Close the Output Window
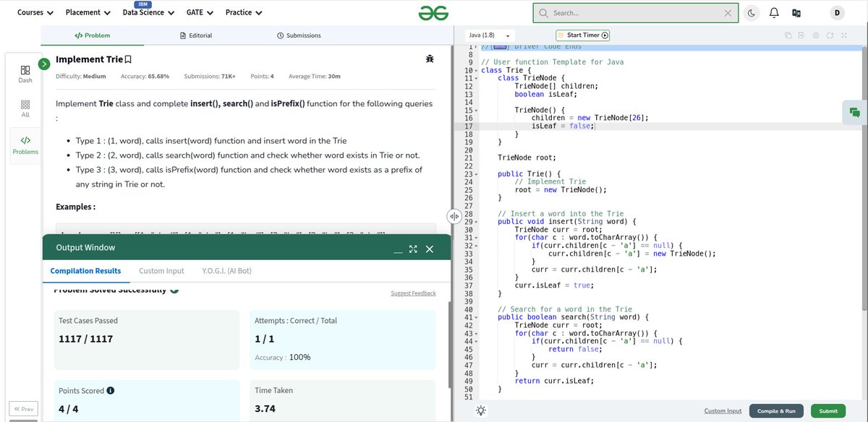This screenshot has width=868, height=422. click(x=429, y=249)
